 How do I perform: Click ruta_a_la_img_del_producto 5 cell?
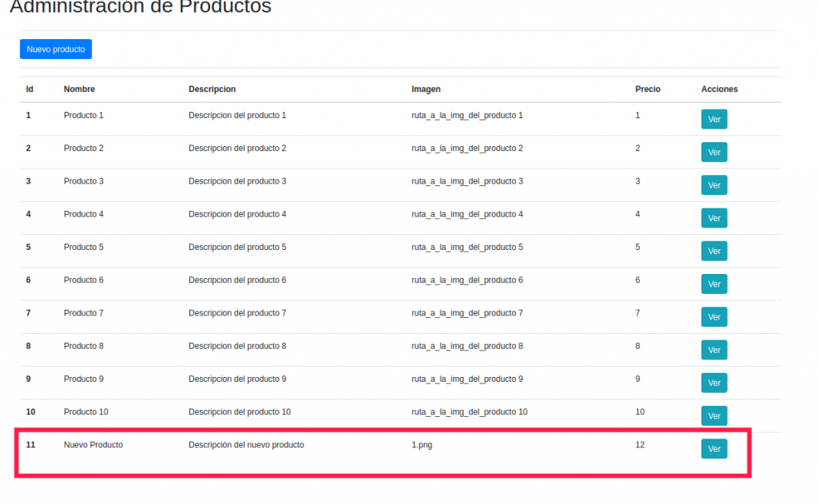point(467,248)
